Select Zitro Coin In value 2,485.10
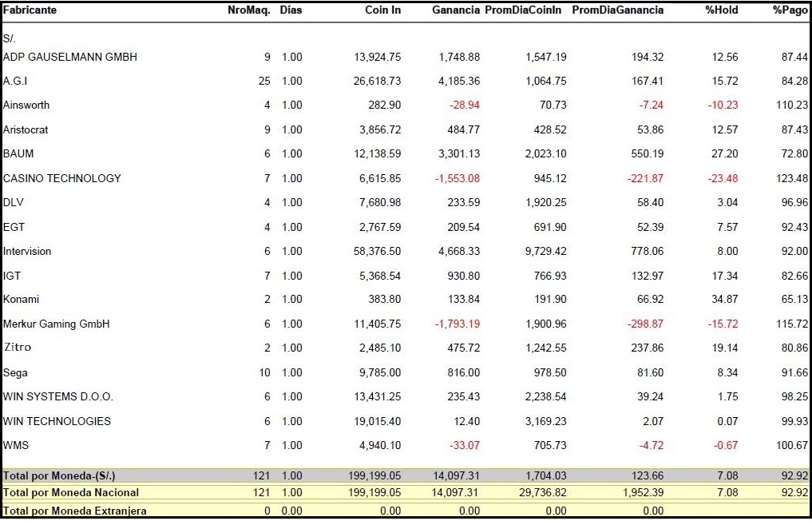The width and height of the screenshot is (812, 521). [380, 348]
